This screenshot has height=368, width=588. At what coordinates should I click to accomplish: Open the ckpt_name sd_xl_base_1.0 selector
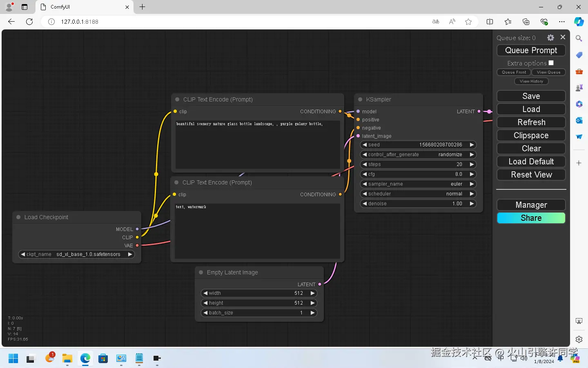[x=77, y=254]
